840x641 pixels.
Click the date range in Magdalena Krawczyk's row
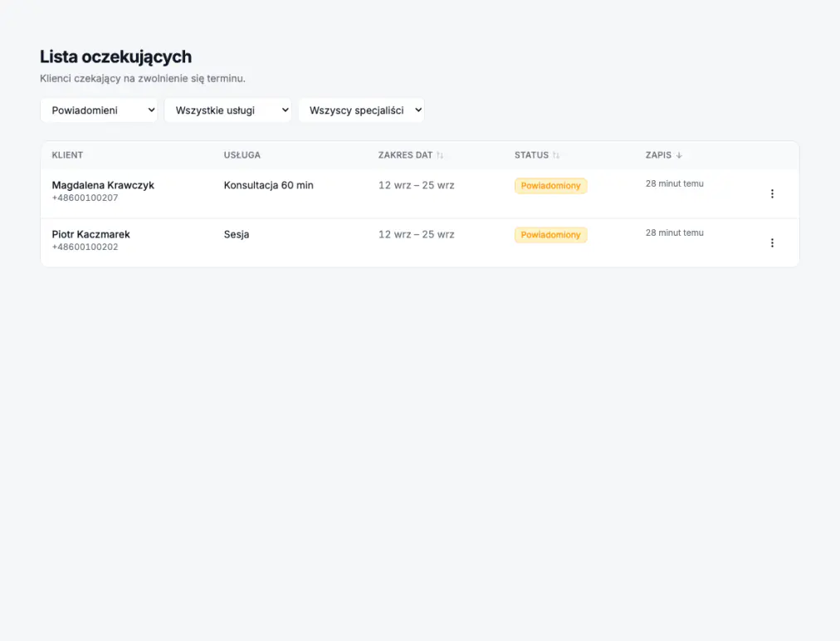pos(416,185)
